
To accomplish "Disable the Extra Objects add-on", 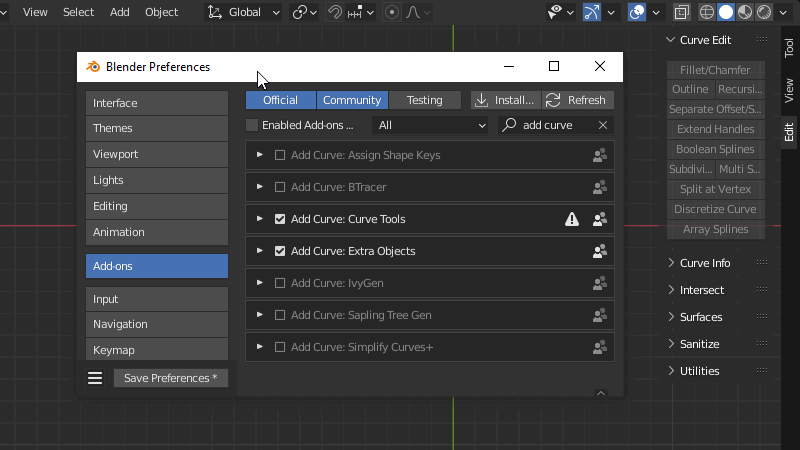I will click(x=280, y=251).
